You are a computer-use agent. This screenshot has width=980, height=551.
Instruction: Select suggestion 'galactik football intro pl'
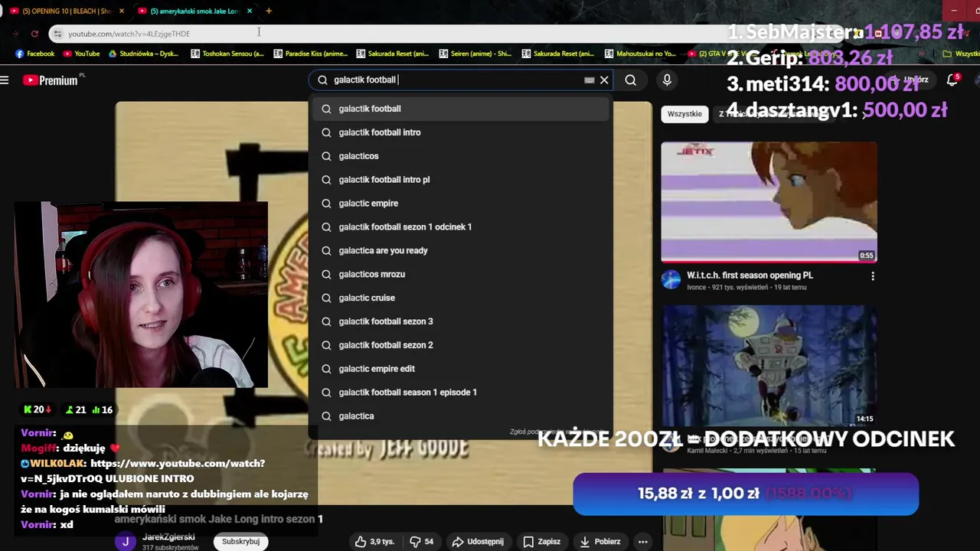(x=460, y=179)
